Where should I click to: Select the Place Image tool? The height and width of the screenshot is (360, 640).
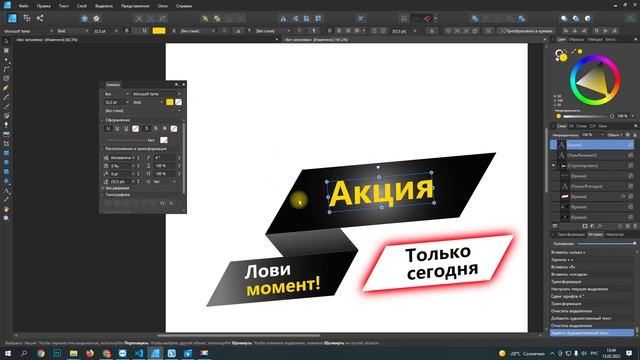(6, 134)
